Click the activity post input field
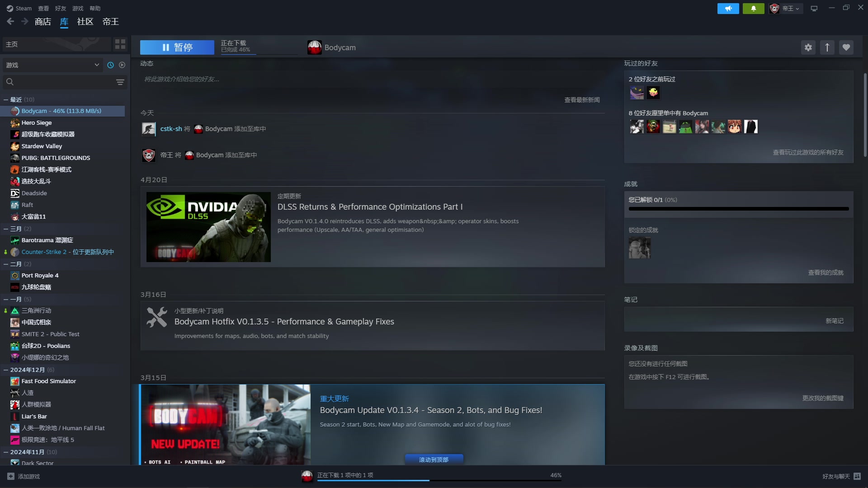 [x=373, y=79]
